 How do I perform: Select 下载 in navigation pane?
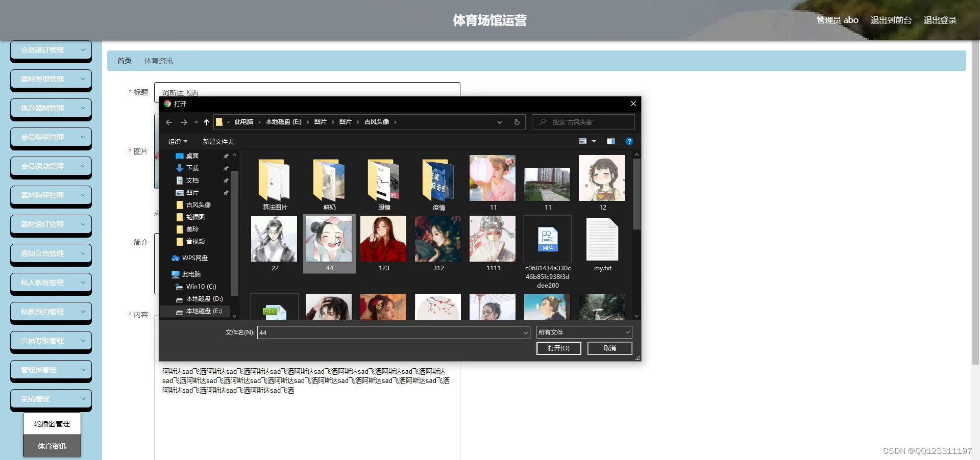click(192, 168)
